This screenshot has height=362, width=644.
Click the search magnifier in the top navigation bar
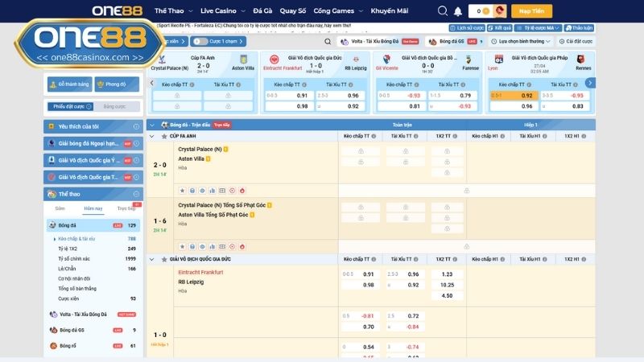(442, 10)
